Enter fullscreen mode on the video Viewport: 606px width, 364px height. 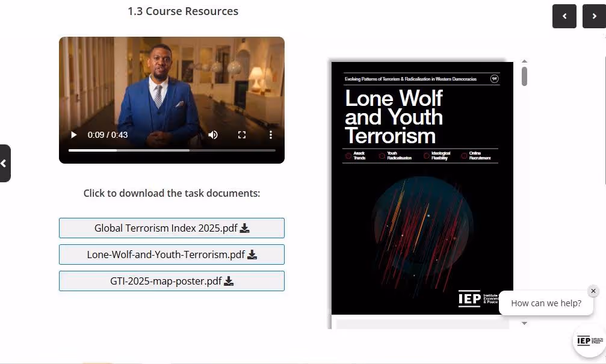[x=242, y=135]
